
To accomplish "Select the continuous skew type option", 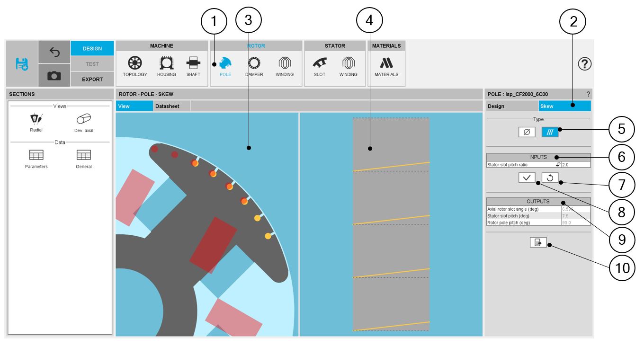I will 550,133.
